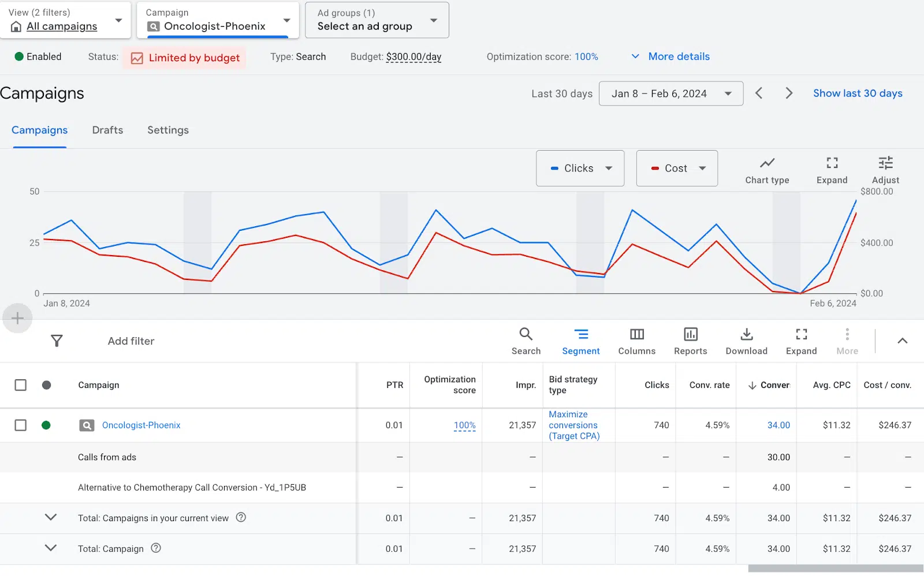Expand Total: Campaigns in your current view
The width and height of the screenshot is (924, 576).
(51, 517)
